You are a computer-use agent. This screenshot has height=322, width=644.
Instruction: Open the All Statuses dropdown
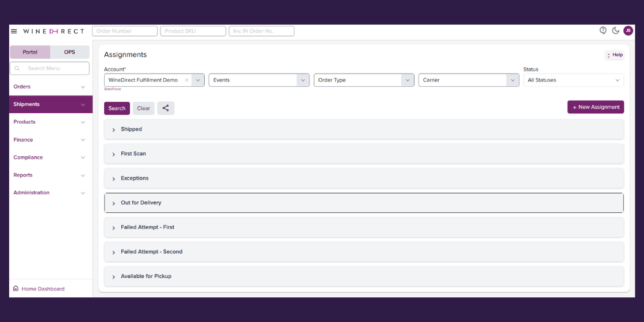click(x=573, y=80)
